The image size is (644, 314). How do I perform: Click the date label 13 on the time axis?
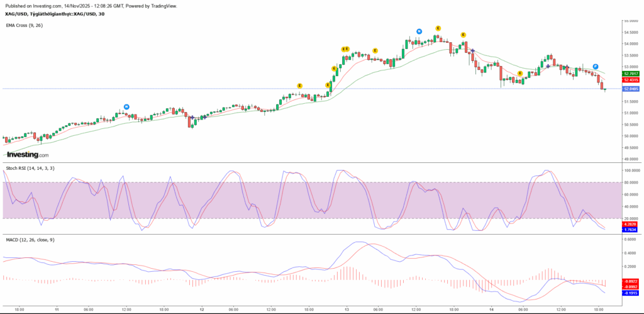point(347,310)
